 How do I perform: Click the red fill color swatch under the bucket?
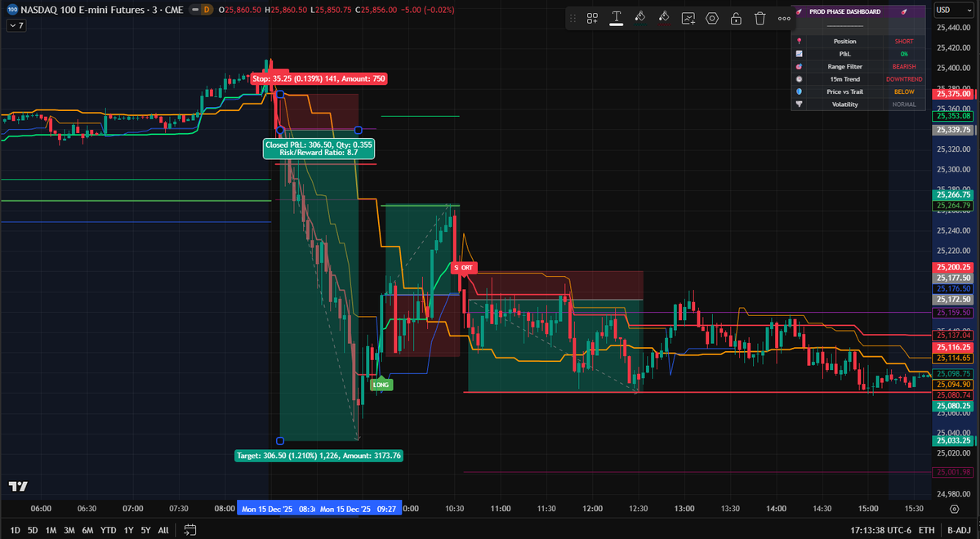click(x=664, y=23)
